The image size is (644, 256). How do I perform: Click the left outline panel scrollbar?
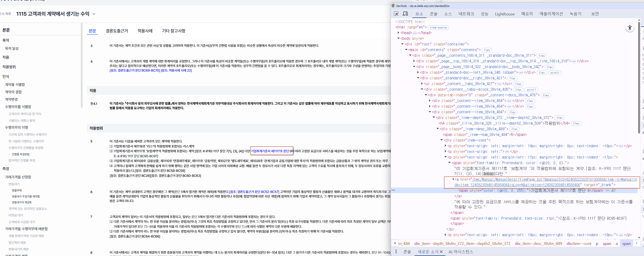click(x=81, y=66)
